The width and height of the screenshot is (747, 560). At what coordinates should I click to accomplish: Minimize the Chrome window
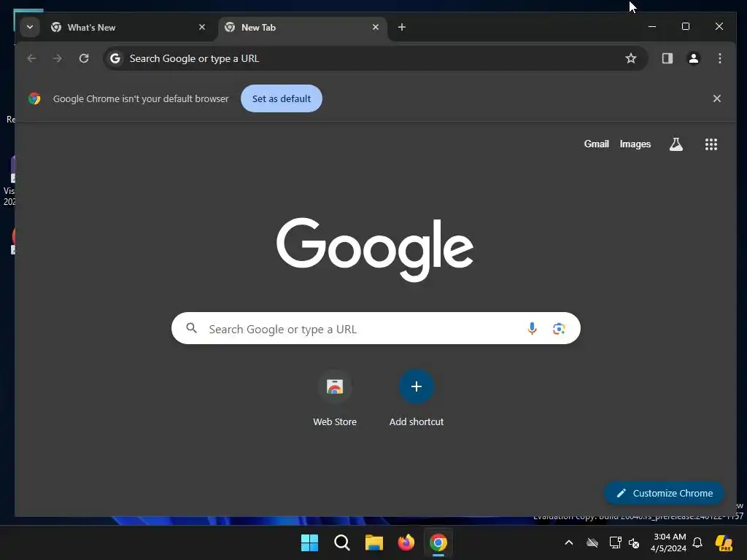[x=652, y=27]
